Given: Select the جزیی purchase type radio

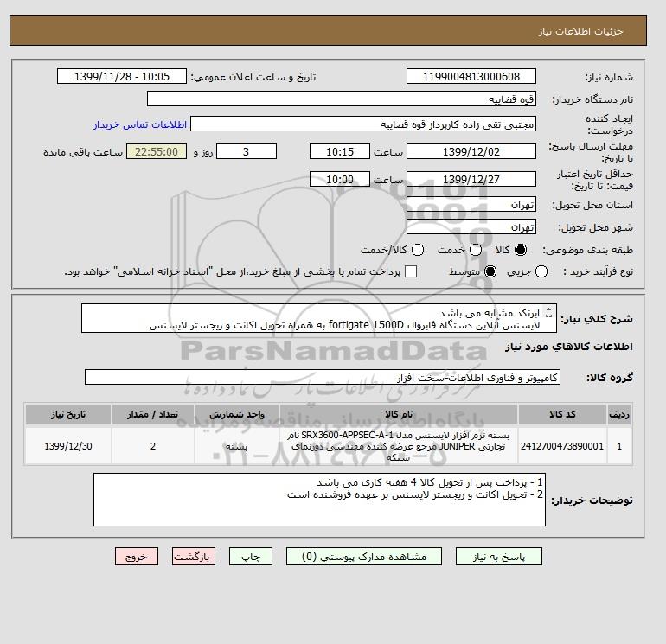Looking at the screenshot, I should coord(541,271).
